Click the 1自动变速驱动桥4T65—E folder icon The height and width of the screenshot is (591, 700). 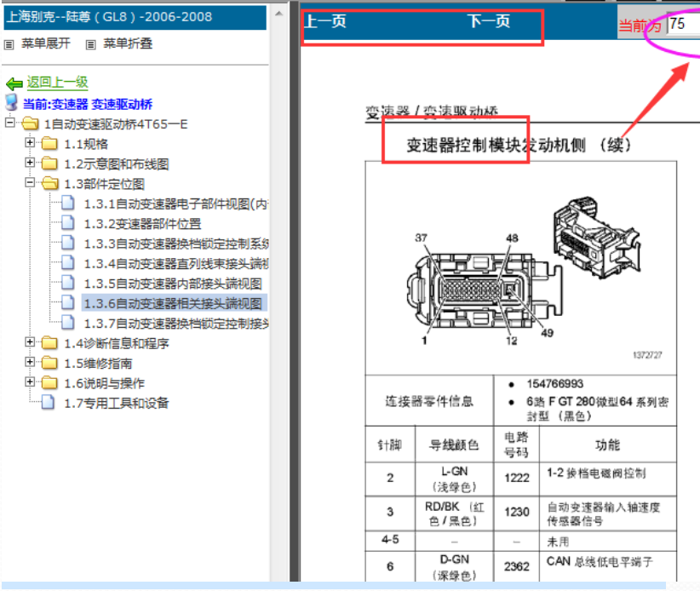[30, 123]
